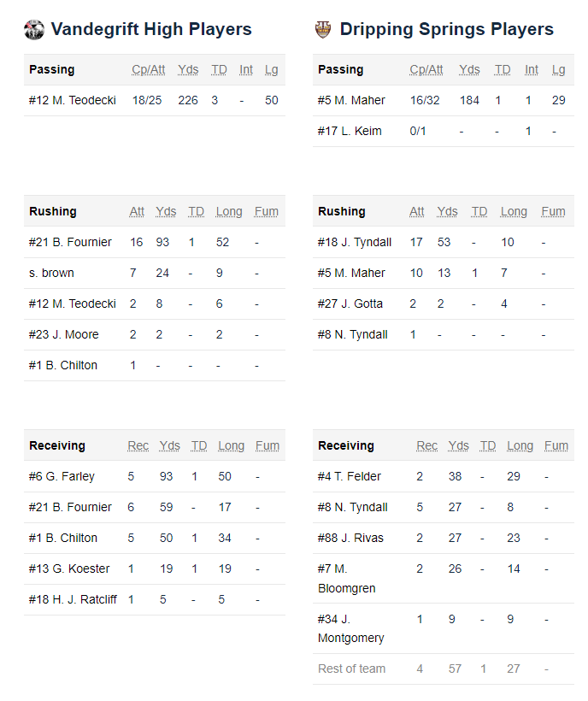Click Fum header in Dripping Springs Rushing table
This screenshot has width=588, height=701.
[x=553, y=211]
